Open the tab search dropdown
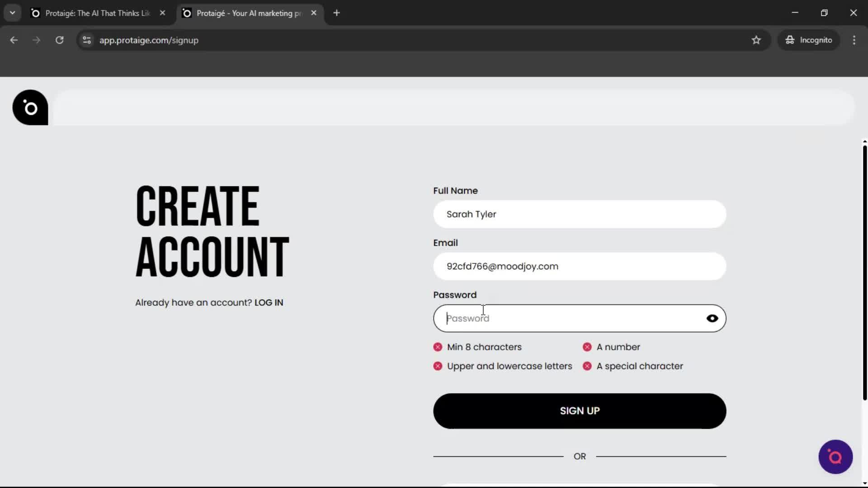The image size is (868, 488). [12, 13]
